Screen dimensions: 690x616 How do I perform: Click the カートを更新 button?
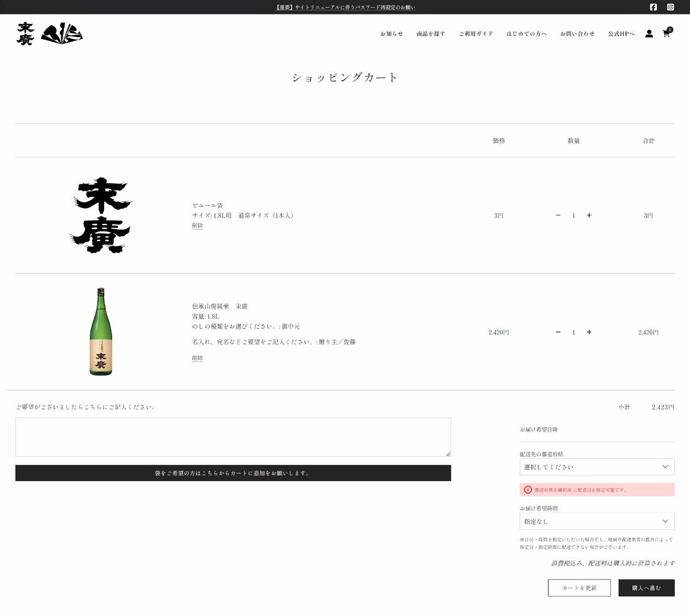tap(579, 588)
